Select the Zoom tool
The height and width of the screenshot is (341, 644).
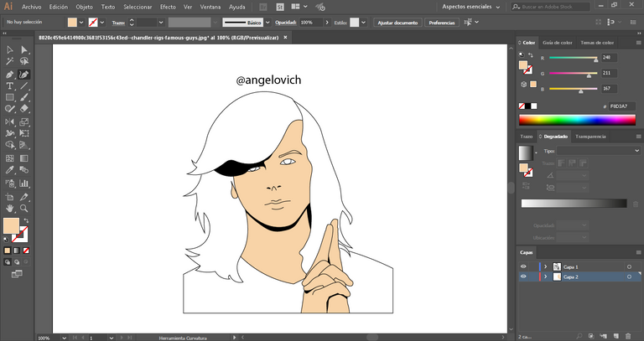[x=24, y=209]
